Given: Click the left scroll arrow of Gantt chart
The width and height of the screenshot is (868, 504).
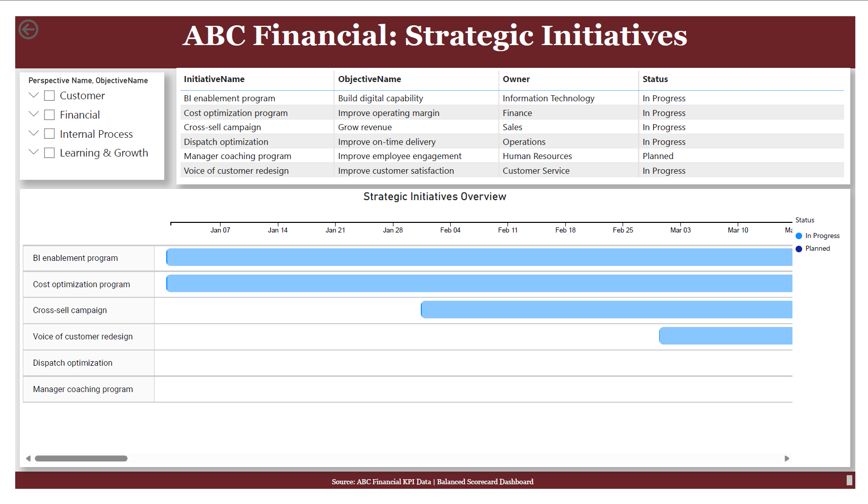Looking at the screenshot, I should click(x=28, y=458).
